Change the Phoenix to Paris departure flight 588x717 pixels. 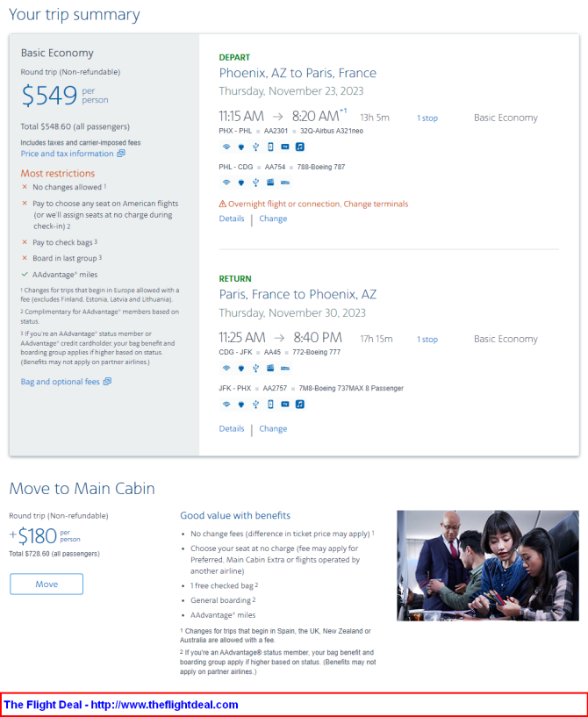pyautogui.click(x=273, y=219)
